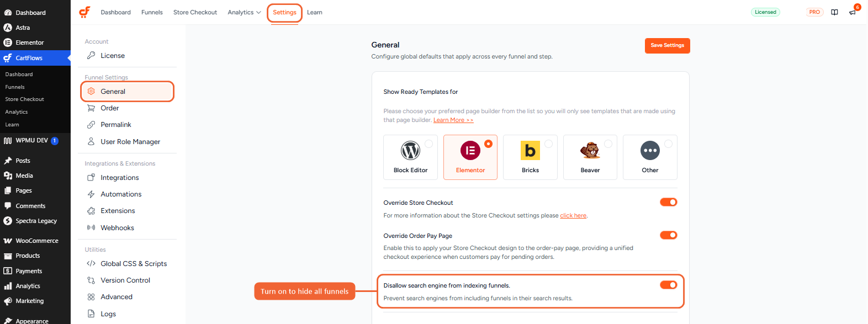Screen dimensions: 868x324
Task: Click the Order cart icon
Action: 91,108
